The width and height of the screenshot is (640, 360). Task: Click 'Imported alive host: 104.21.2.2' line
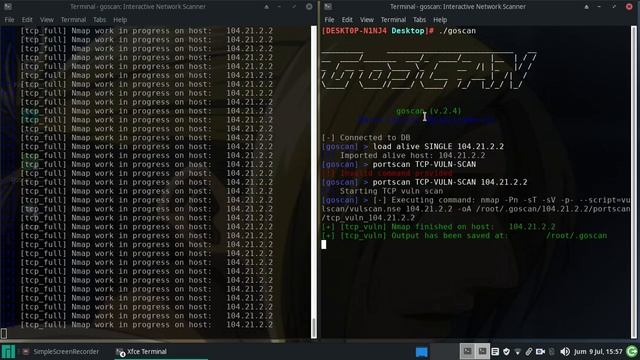click(x=412, y=156)
